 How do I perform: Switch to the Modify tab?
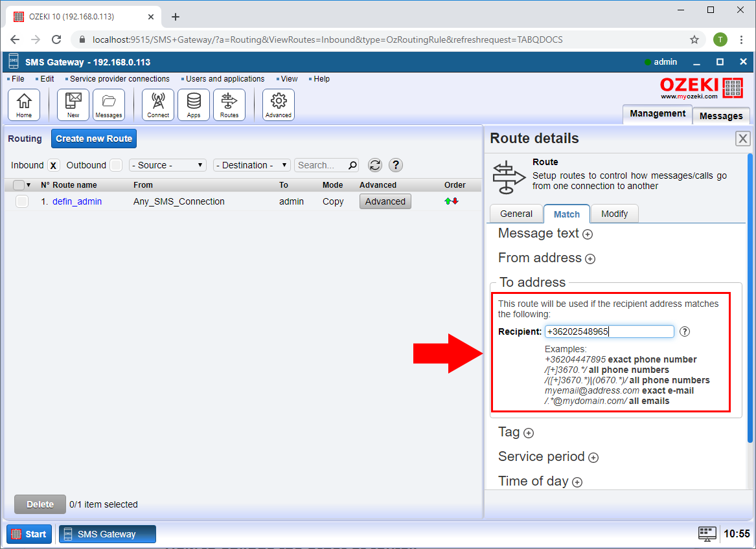pyautogui.click(x=614, y=214)
